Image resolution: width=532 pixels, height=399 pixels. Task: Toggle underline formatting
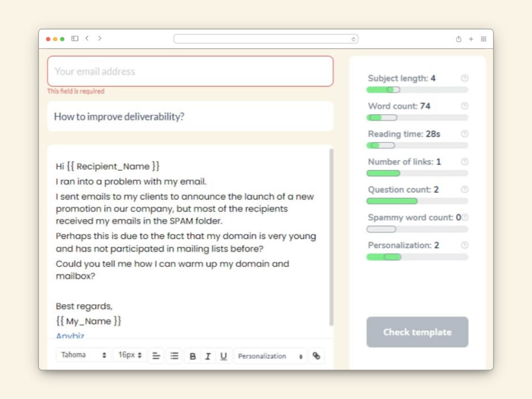pyautogui.click(x=223, y=356)
